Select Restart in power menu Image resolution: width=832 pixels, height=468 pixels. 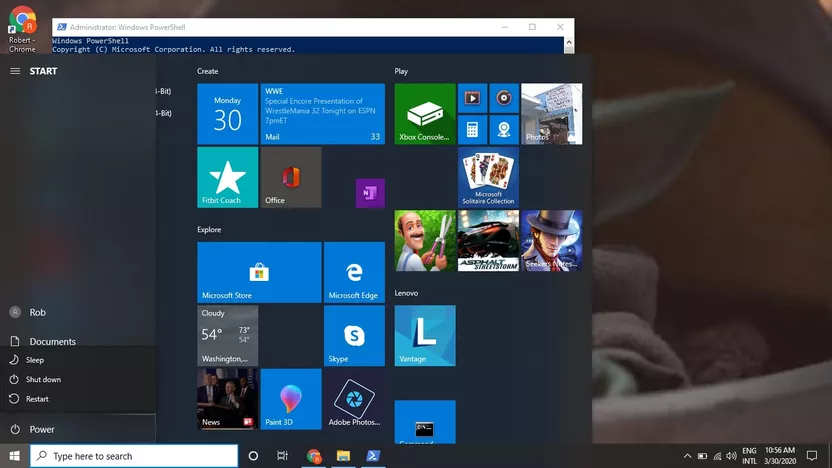coord(77,399)
